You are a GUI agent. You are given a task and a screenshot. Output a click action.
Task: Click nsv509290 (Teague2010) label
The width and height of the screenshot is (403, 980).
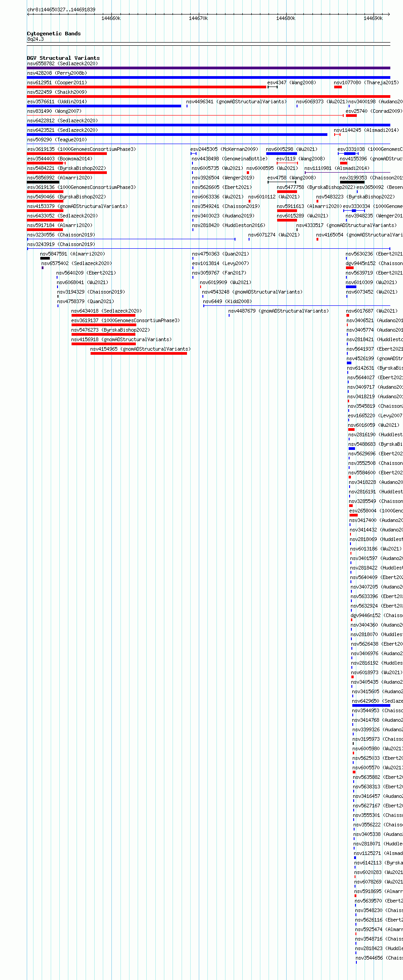click(57, 140)
